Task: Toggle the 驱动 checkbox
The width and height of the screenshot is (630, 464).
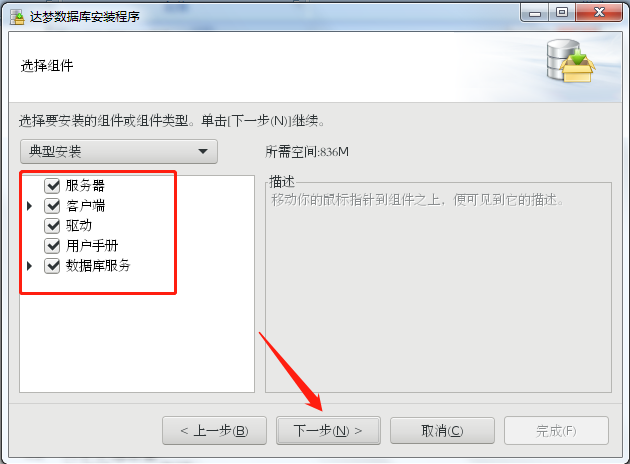Action: pos(52,225)
